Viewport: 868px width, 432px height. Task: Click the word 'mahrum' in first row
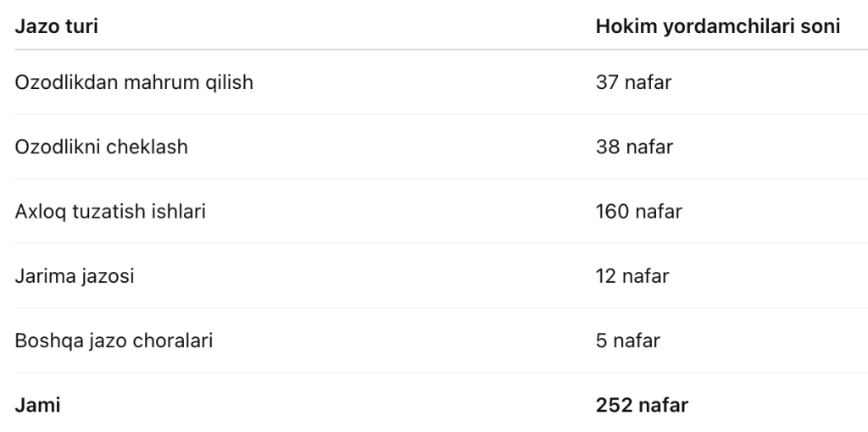coord(153,82)
